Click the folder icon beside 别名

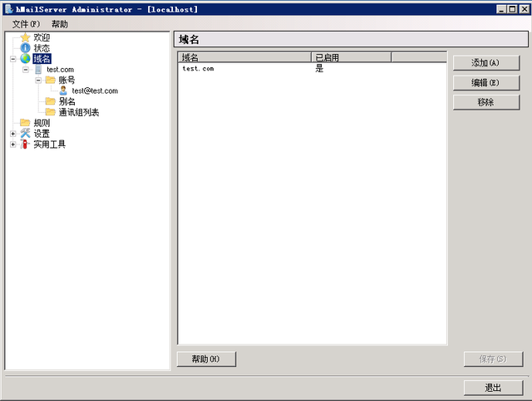(51, 101)
